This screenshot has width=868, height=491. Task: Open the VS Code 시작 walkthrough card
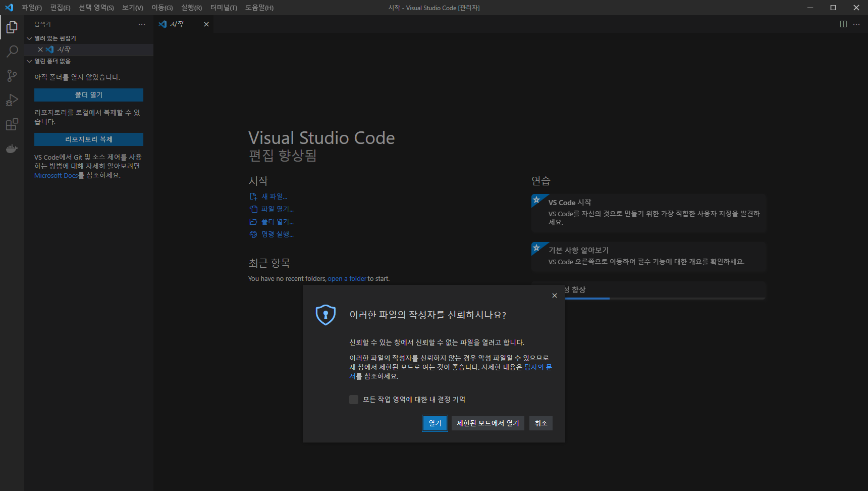point(649,213)
